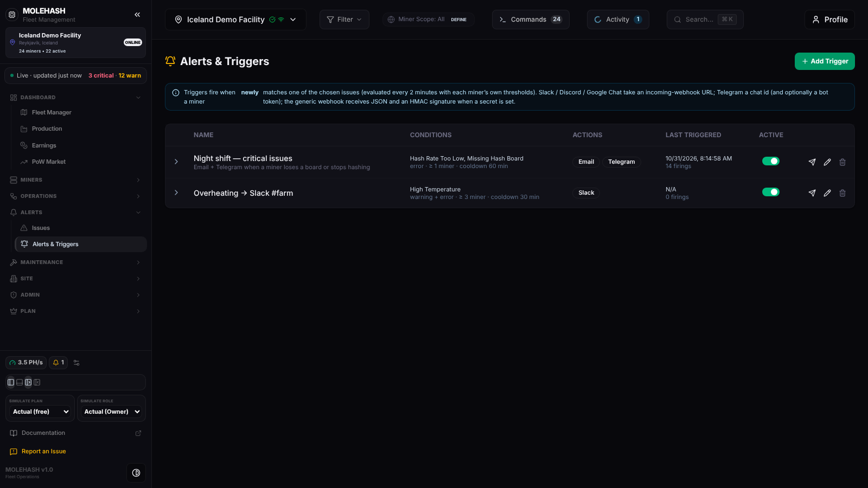This screenshot has width=868, height=488.
Task: Open the Iceland Demo Facility selector
Action: click(235, 20)
